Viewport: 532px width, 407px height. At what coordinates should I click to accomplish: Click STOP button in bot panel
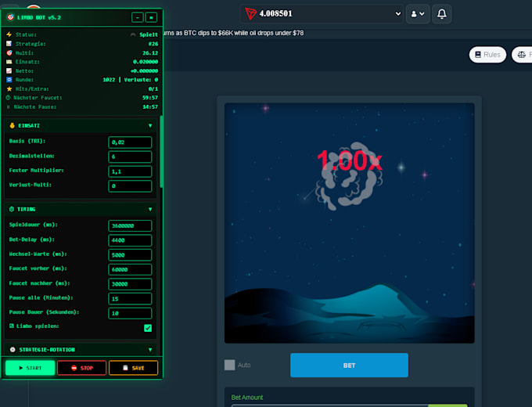(x=82, y=368)
